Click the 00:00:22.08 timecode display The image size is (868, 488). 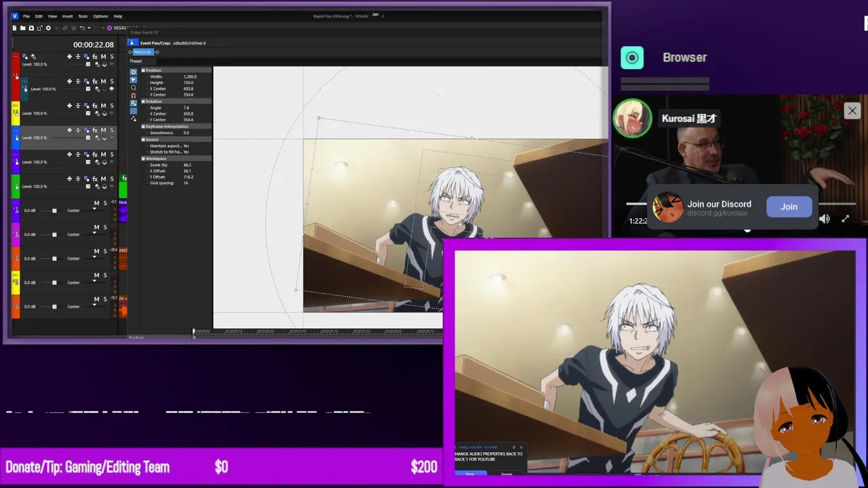94,45
